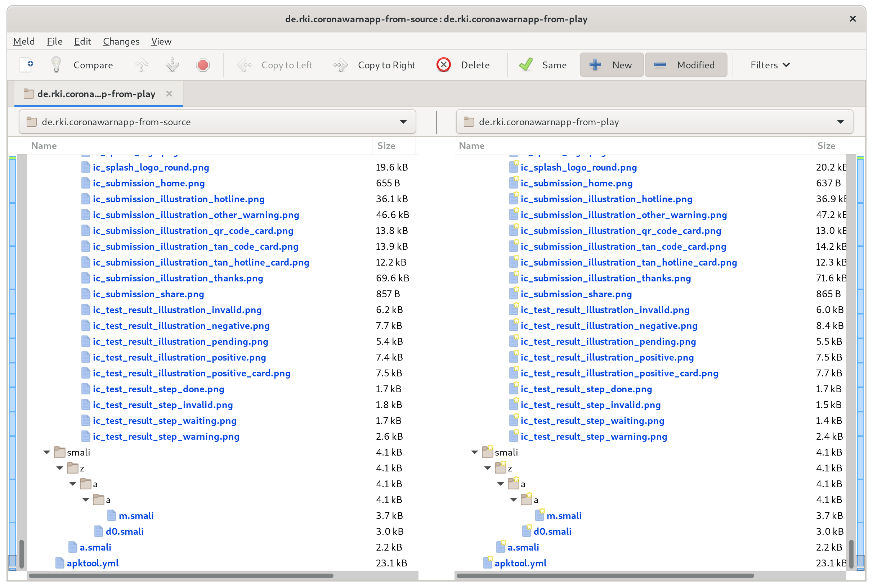The height and width of the screenshot is (588, 873).
Task: Click the left change overview bar
Action: (x=12, y=362)
